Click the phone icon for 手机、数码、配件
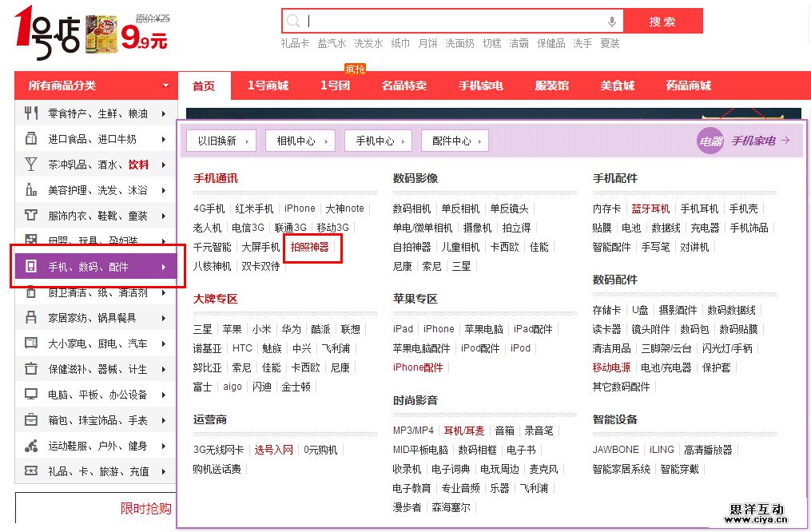 point(31,266)
